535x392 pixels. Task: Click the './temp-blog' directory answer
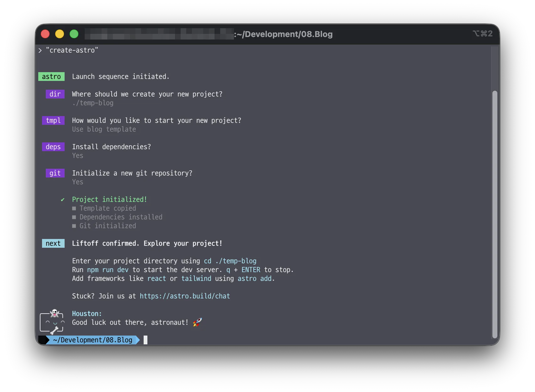click(x=93, y=103)
